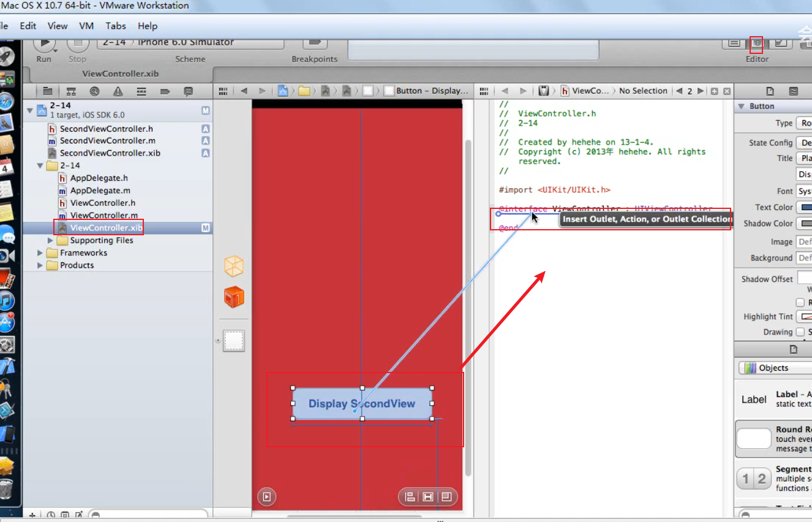Open the Log navigator
Image resolution: width=812 pixels, height=522 pixels.
point(188,91)
